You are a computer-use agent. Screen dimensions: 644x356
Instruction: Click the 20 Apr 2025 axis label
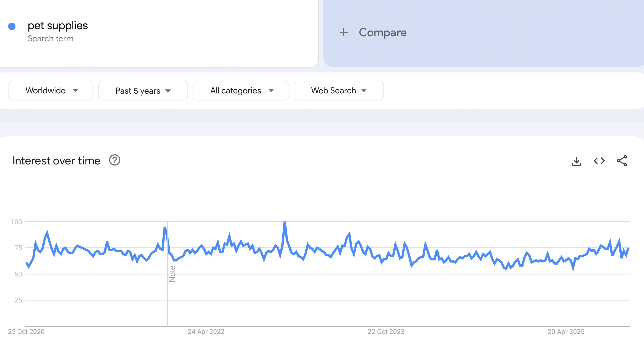point(566,332)
